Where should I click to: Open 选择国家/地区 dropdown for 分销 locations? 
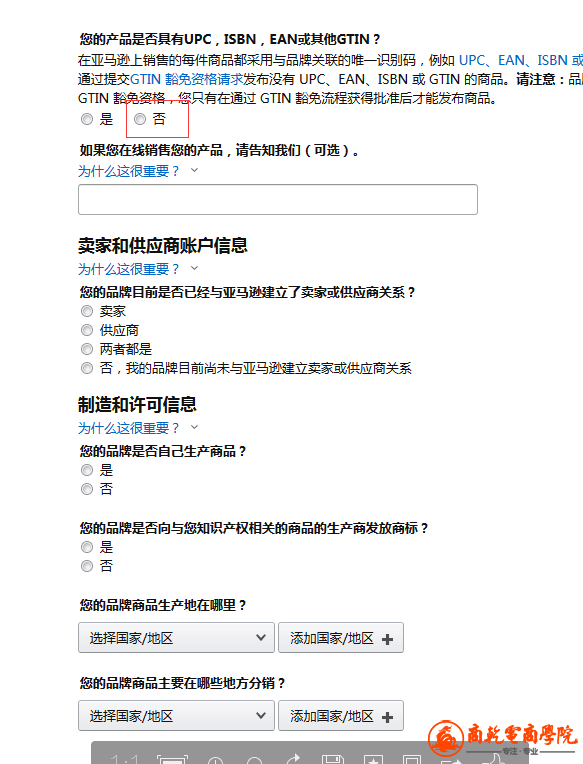tap(176, 716)
